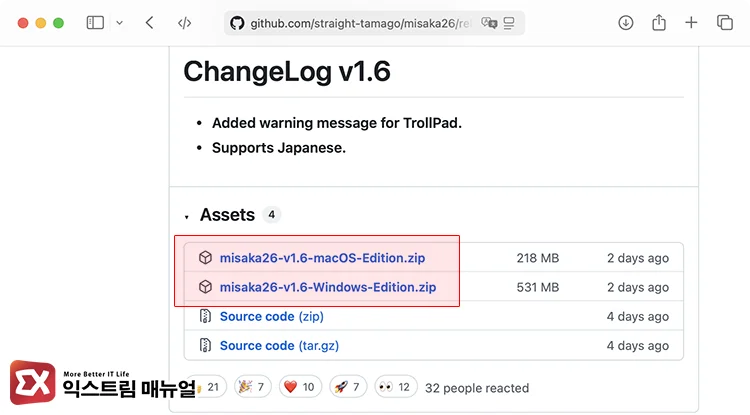Show the Safari downloads list
This screenshot has height=415, width=750.
click(626, 23)
